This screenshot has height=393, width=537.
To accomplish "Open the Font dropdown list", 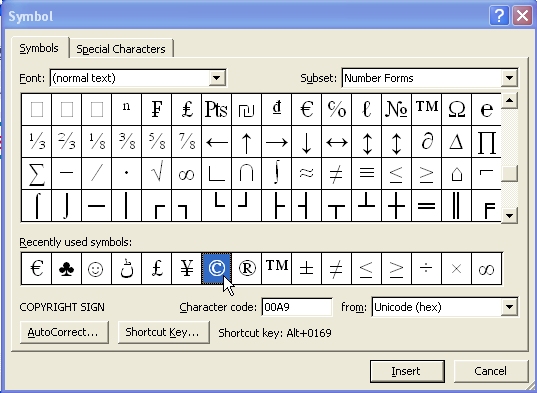I will pos(217,78).
